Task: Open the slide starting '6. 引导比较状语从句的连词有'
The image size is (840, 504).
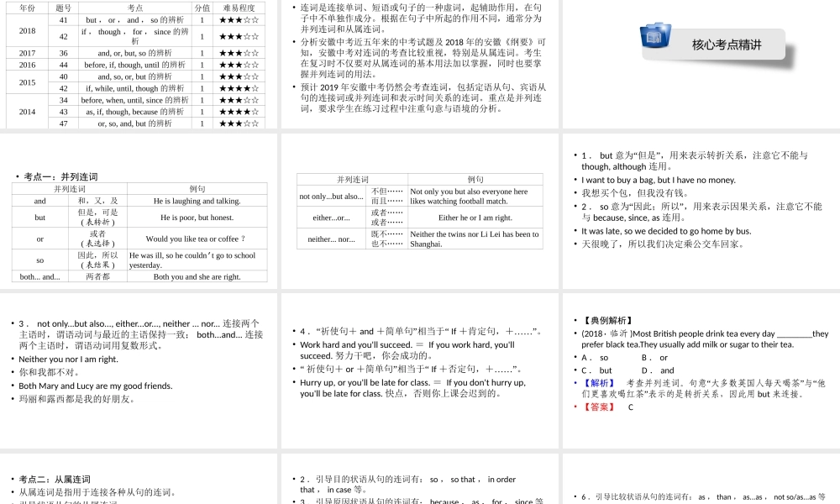Action: click(701, 480)
